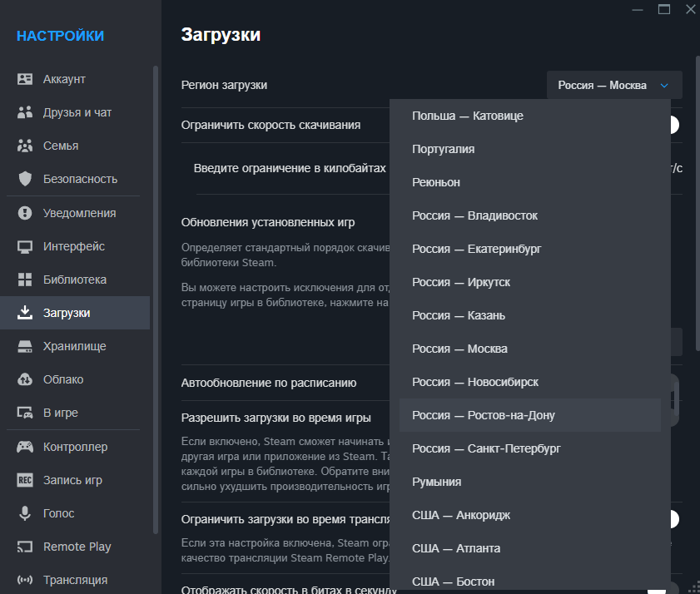Open Голос settings page

pos(75,513)
